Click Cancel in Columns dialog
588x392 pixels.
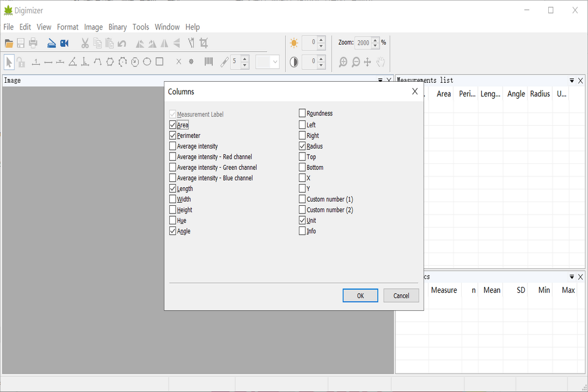coord(401,296)
